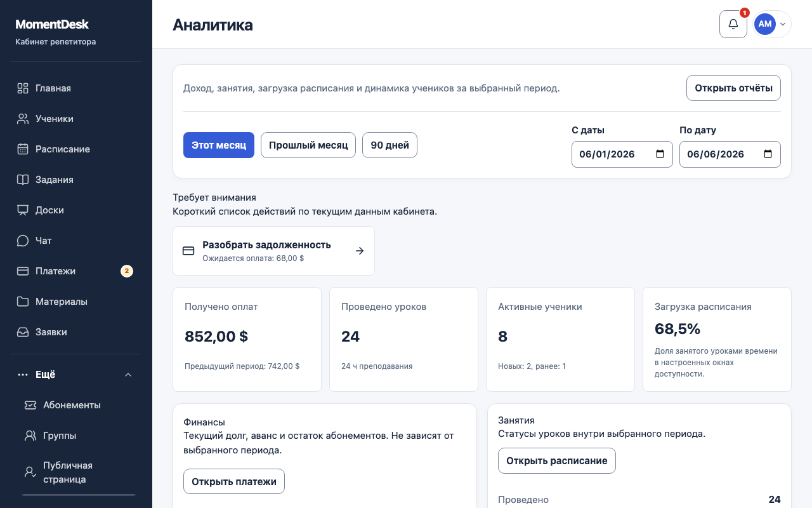The height and width of the screenshot is (508, 812).
Task: Expand the account menu chevron
Action: [783, 24]
